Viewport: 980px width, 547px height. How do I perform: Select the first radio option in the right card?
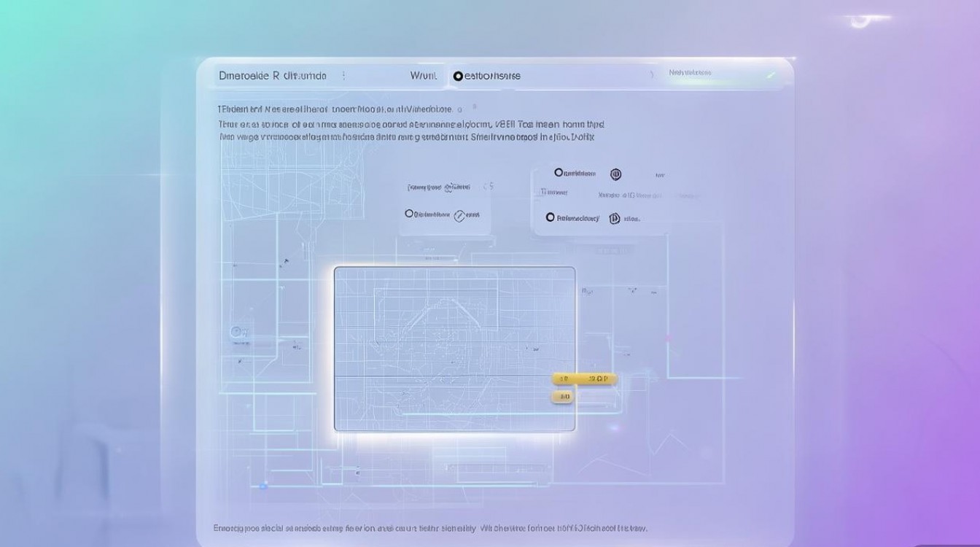click(559, 173)
